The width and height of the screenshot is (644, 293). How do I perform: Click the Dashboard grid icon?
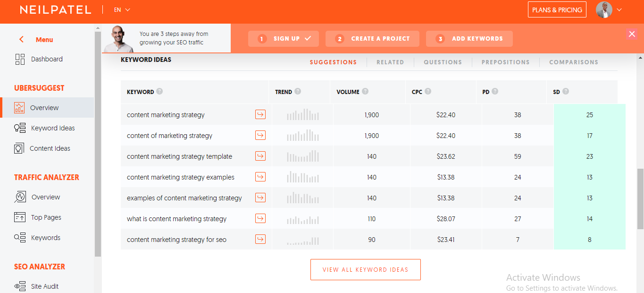(x=20, y=59)
